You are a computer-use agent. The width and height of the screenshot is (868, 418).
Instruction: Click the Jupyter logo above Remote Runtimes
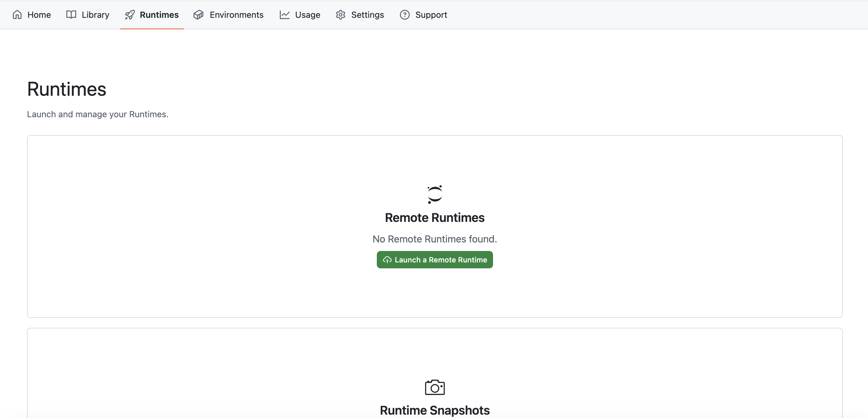point(435,194)
